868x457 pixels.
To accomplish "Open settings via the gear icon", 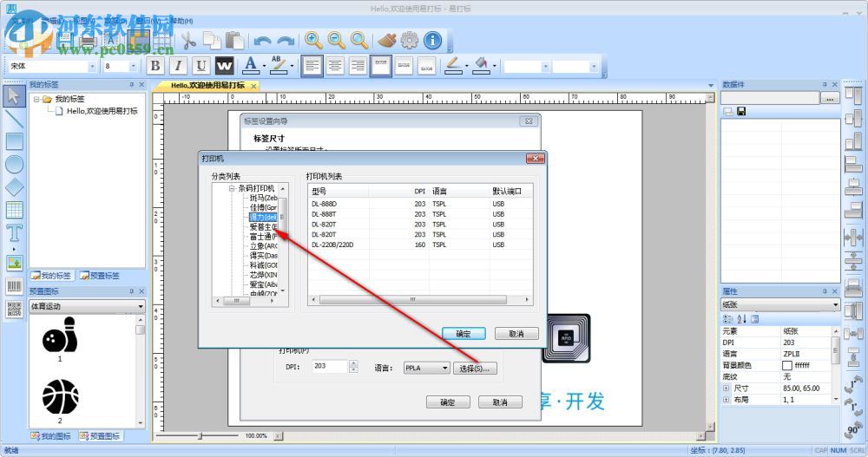I will tap(410, 41).
